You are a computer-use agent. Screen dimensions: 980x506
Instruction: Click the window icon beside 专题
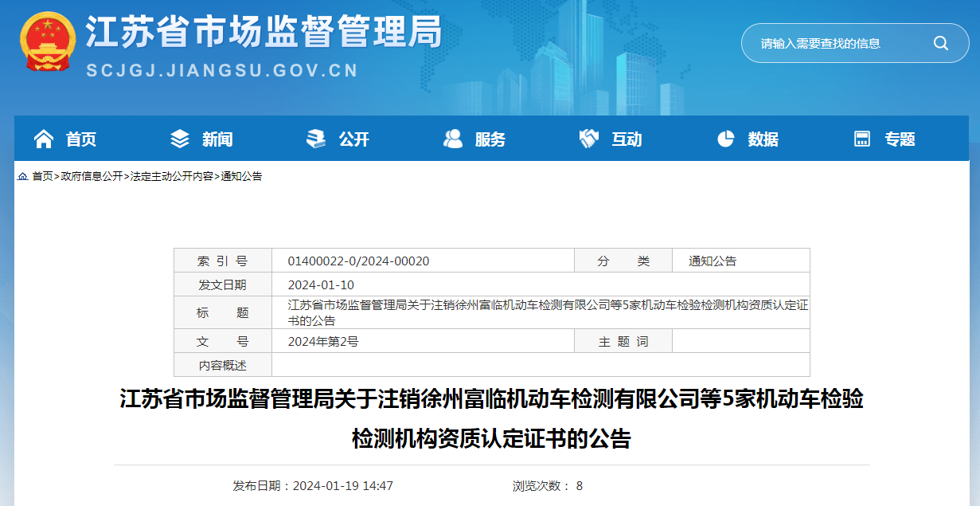(862, 139)
